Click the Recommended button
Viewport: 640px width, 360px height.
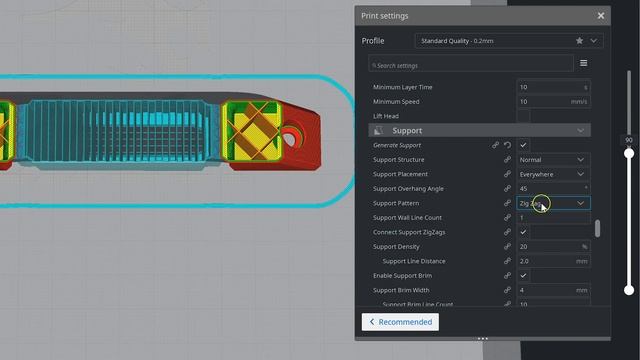coord(400,322)
